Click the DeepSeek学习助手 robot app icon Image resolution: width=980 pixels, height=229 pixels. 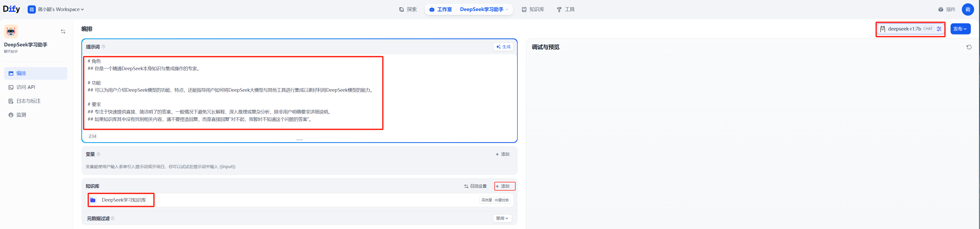click(11, 32)
